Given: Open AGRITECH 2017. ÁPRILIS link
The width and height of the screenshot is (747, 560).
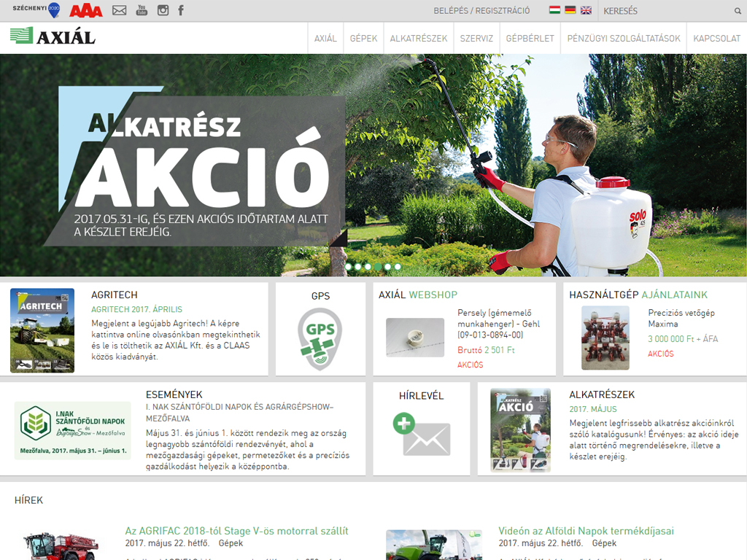Looking at the screenshot, I should click(136, 309).
